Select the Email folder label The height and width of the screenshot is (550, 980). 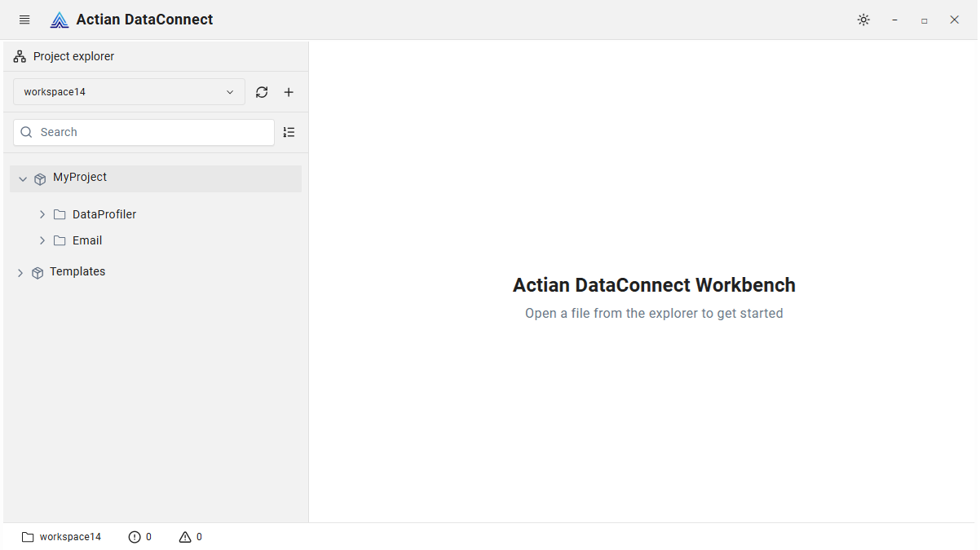point(87,240)
